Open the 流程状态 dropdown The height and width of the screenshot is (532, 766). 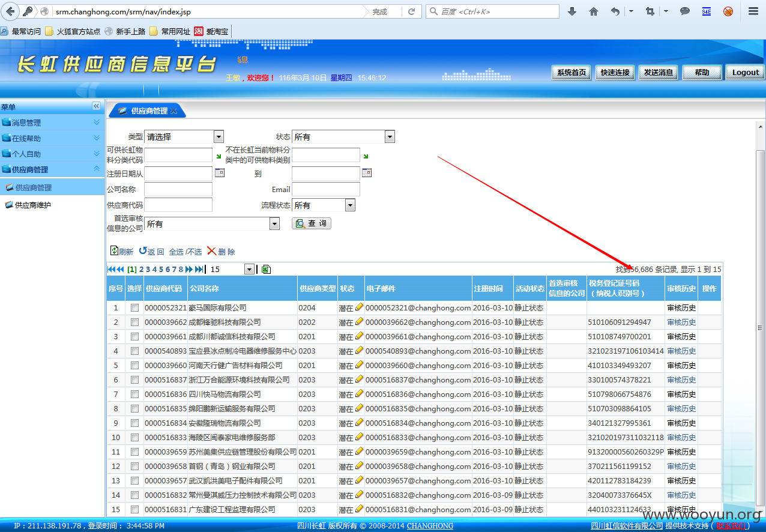pos(324,205)
